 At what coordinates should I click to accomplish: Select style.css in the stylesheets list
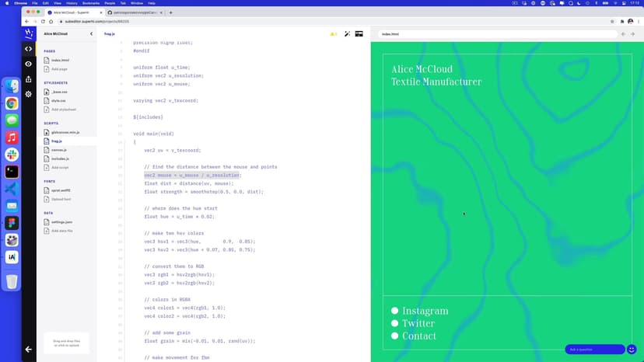tap(59, 100)
